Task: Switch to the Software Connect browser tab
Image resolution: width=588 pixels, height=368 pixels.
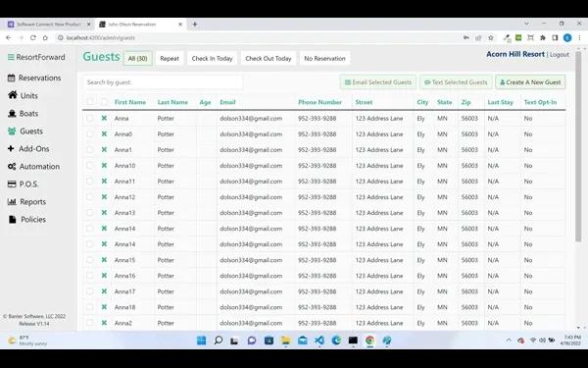Action: pyautogui.click(x=49, y=24)
